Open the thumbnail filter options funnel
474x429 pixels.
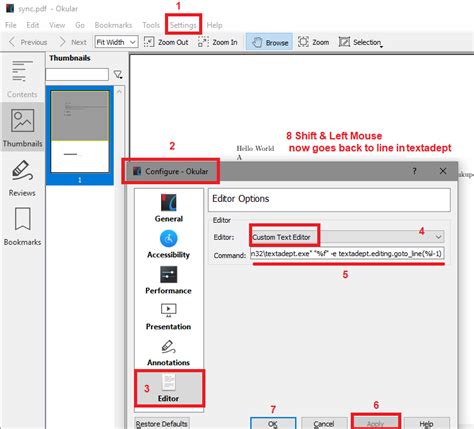tap(118, 74)
